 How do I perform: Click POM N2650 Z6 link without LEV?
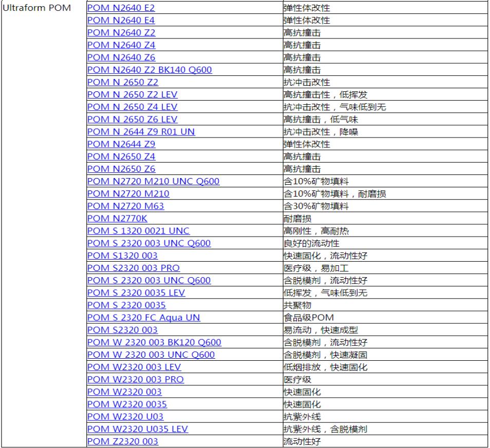[x=121, y=169]
